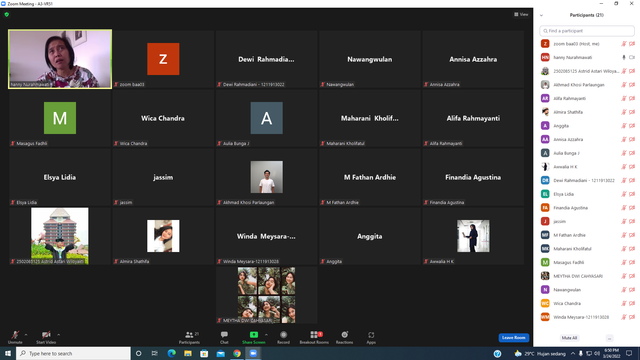Select M Fathan Ardhie row in list
Viewport: 640px width, 360px height.
pyautogui.click(x=587, y=235)
